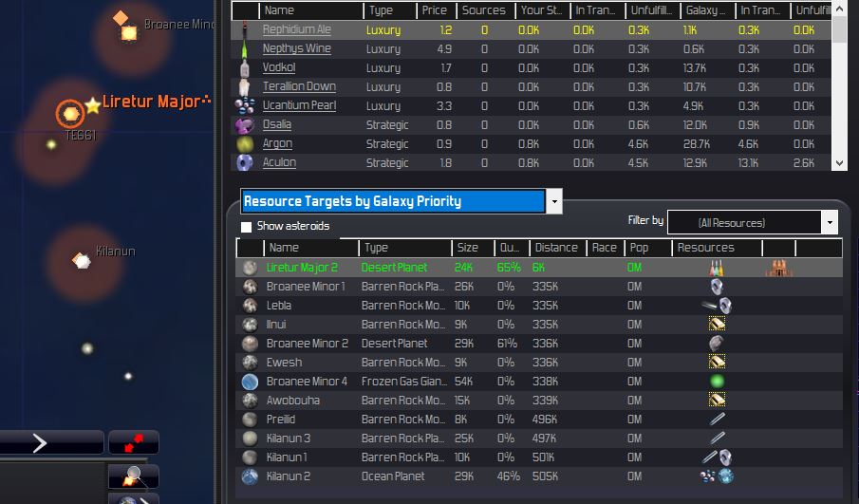859x504 pixels.
Task: Open the Vodkol resource link
Action: point(279,68)
